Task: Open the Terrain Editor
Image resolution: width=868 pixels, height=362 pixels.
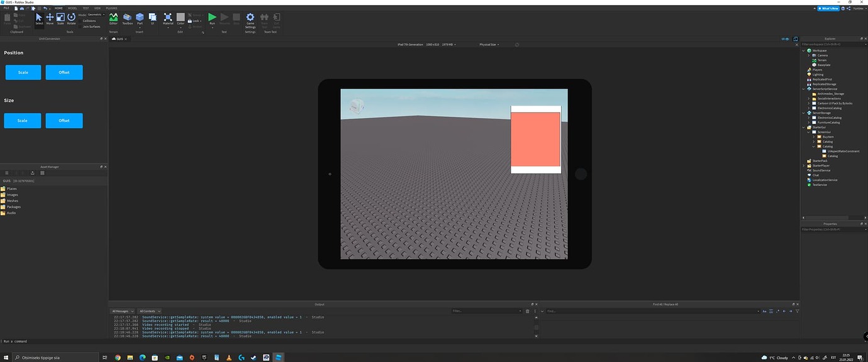Action: (113, 19)
